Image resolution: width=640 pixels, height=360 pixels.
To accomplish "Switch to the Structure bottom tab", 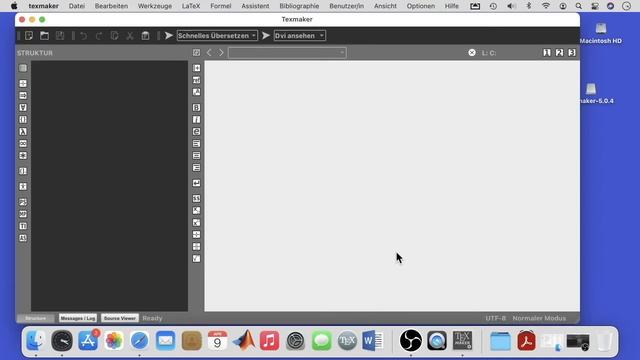I will click(36, 318).
